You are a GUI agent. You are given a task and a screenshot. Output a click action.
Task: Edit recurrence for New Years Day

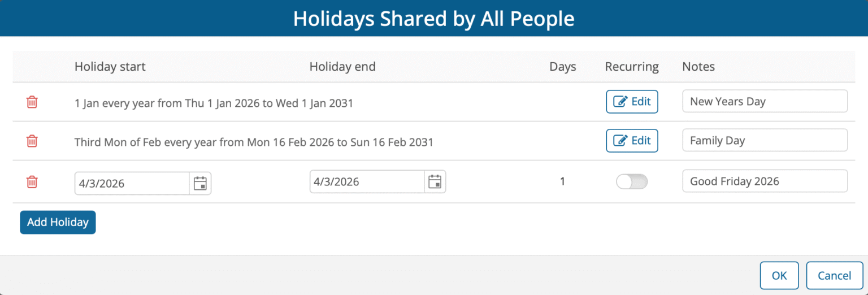pos(632,102)
